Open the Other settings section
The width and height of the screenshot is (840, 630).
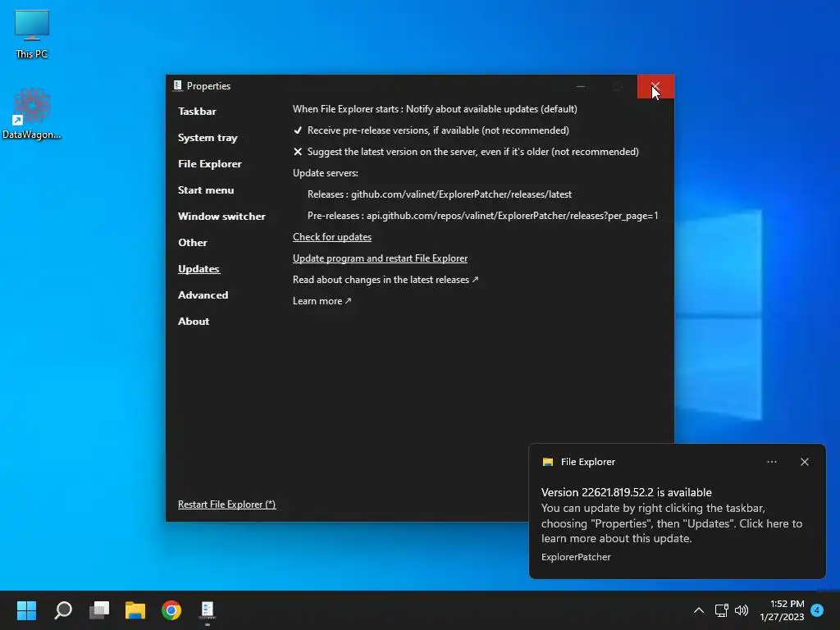point(192,243)
